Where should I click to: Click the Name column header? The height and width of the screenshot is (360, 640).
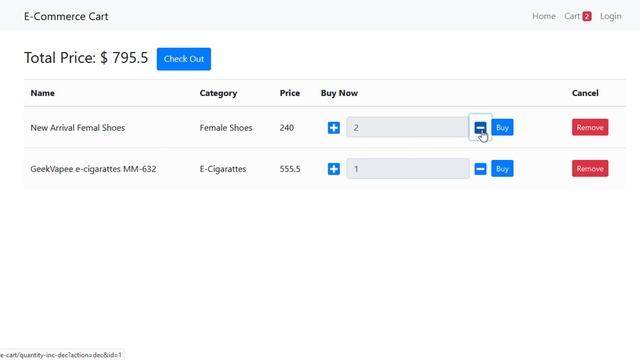pyautogui.click(x=42, y=93)
